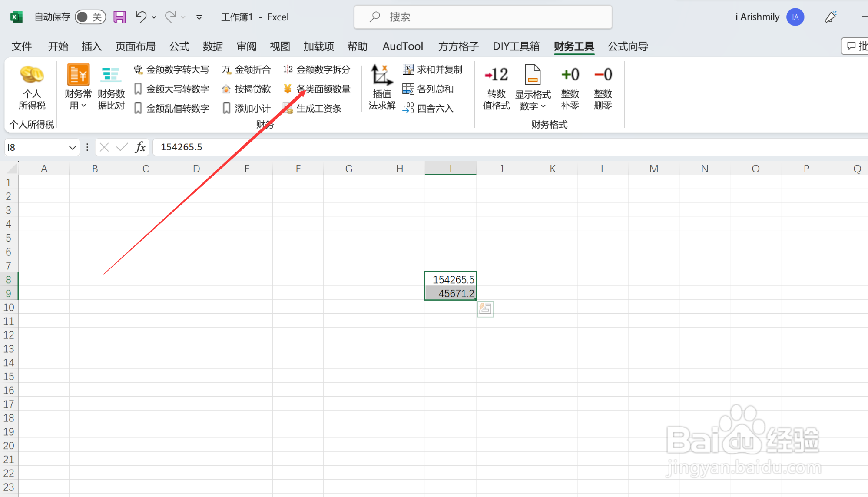Calculate 各列总和 column totals

(428, 89)
